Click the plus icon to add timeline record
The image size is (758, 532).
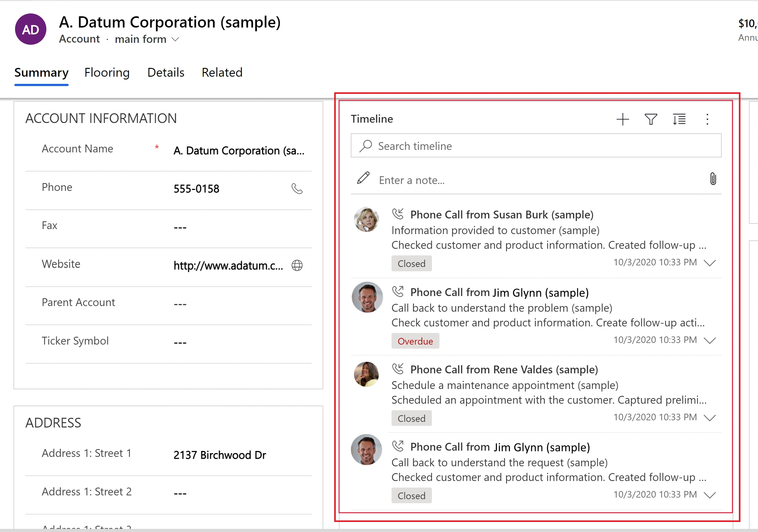click(x=623, y=119)
